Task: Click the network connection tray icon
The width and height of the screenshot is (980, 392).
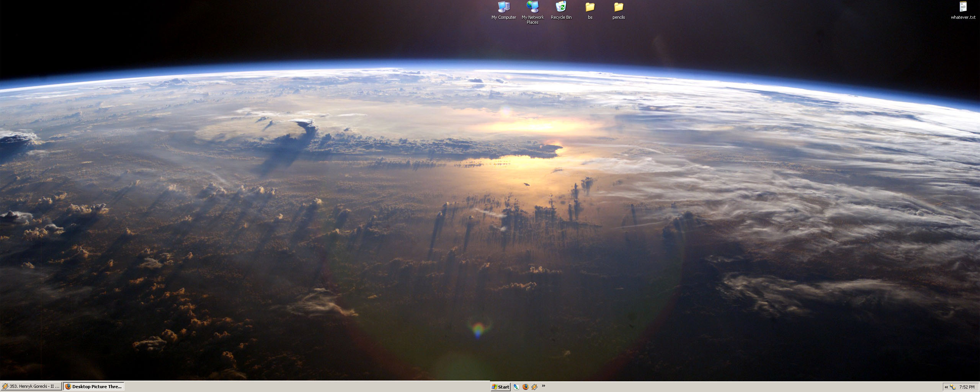Action: click(953, 387)
